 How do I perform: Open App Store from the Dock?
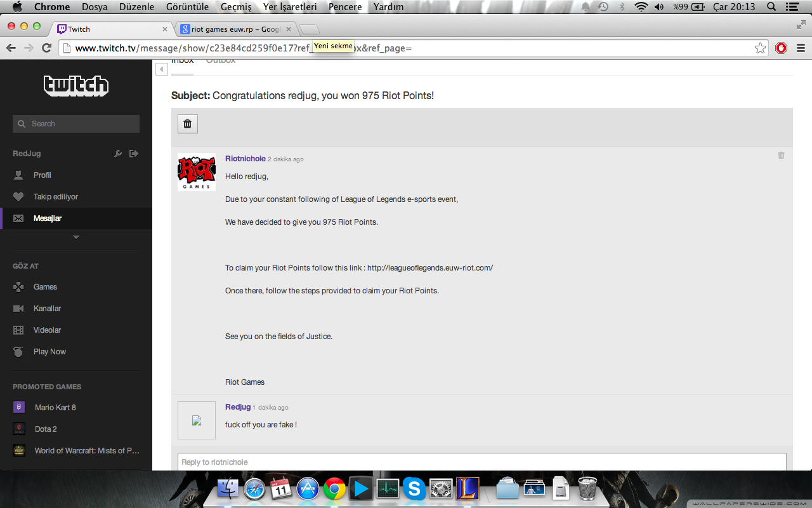click(308, 489)
